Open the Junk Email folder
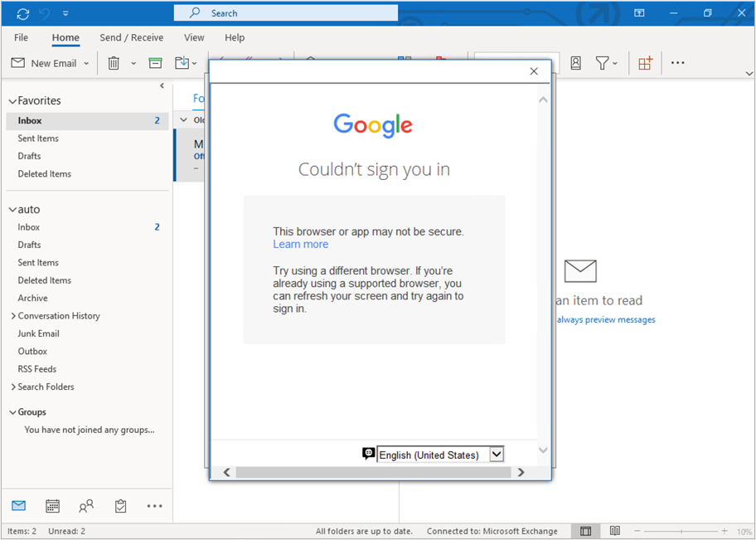Viewport: 756px width, 540px height. (x=39, y=334)
